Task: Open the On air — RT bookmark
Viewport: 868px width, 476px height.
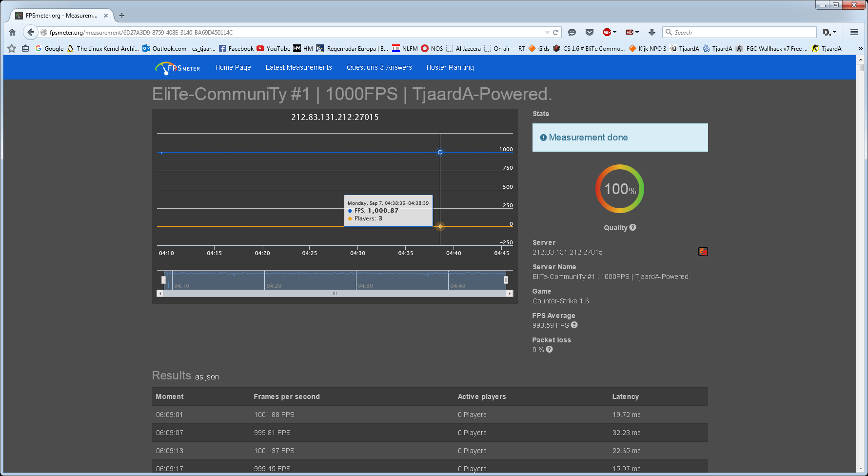Action: click(x=505, y=48)
